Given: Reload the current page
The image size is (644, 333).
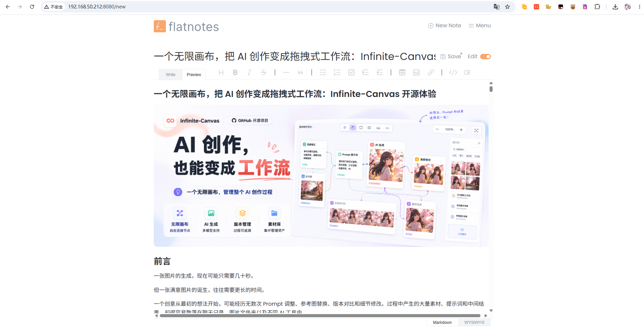Looking at the screenshot, I should [32, 7].
